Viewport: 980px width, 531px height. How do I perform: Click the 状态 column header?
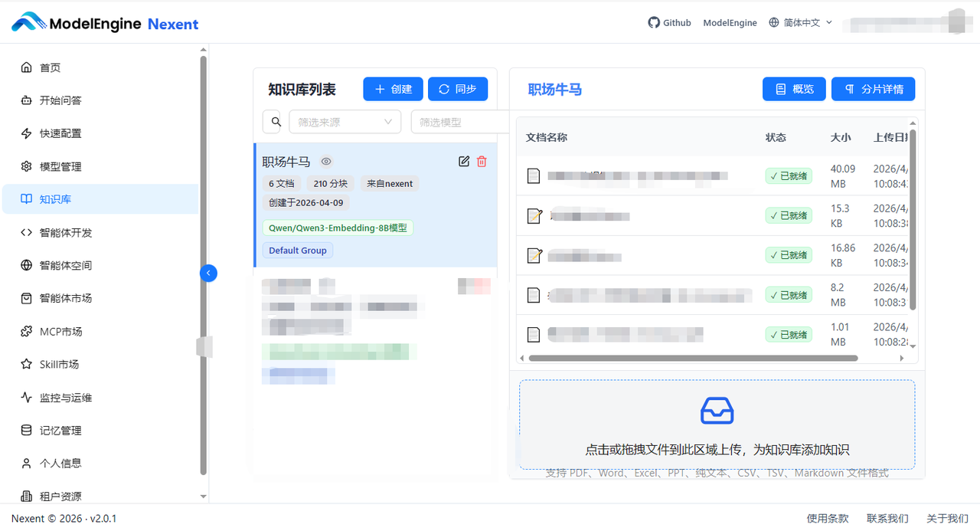tap(776, 137)
